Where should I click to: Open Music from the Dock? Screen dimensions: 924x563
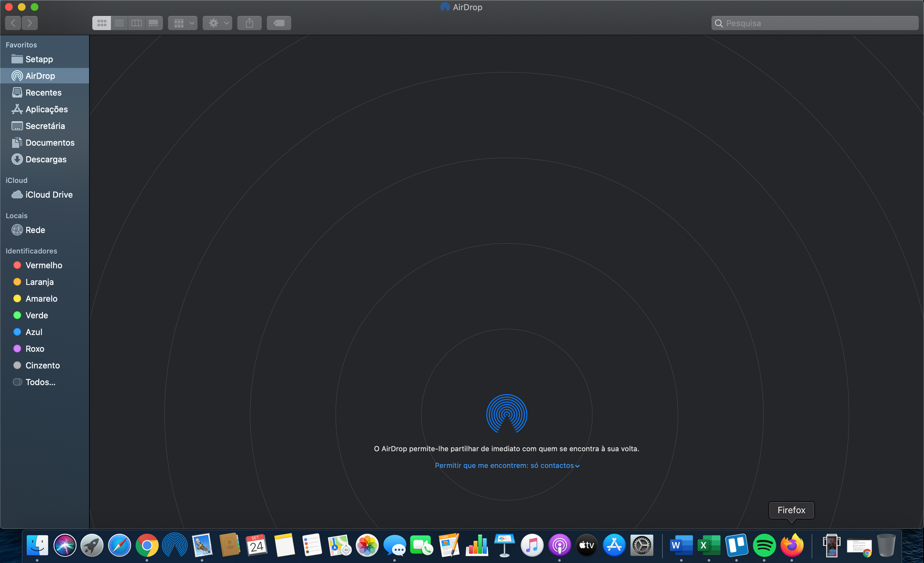click(532, 545)
